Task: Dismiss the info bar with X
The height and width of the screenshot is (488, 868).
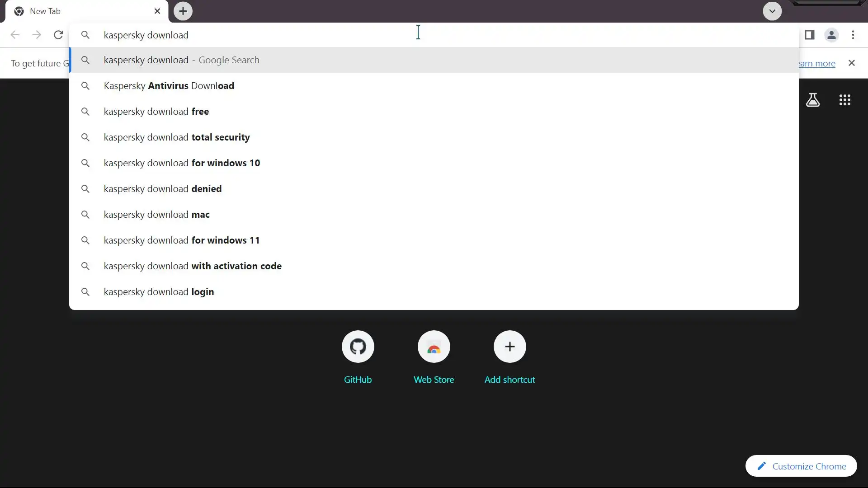Action: 851,63
